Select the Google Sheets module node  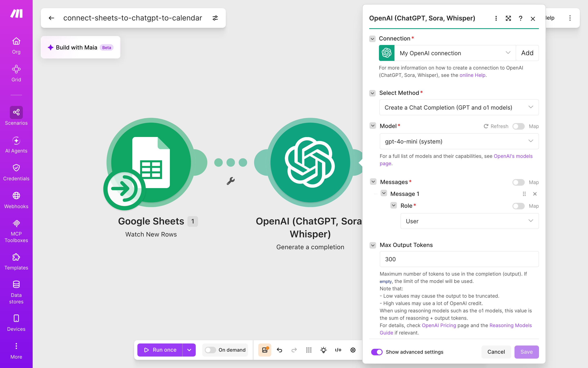click(x=151, y=163)
